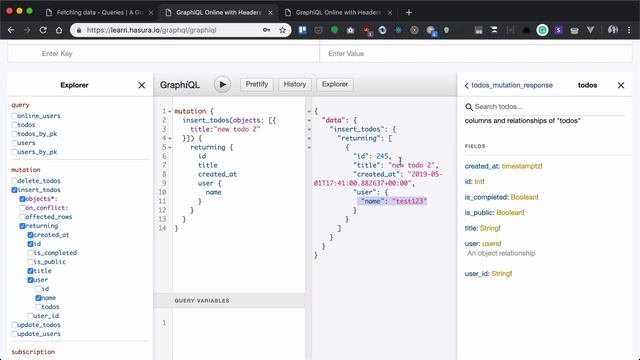Image resolution: width=640 pixels, height=360 pixels.
Task: Click the Trello extension icon
Action: pos(302,30)
